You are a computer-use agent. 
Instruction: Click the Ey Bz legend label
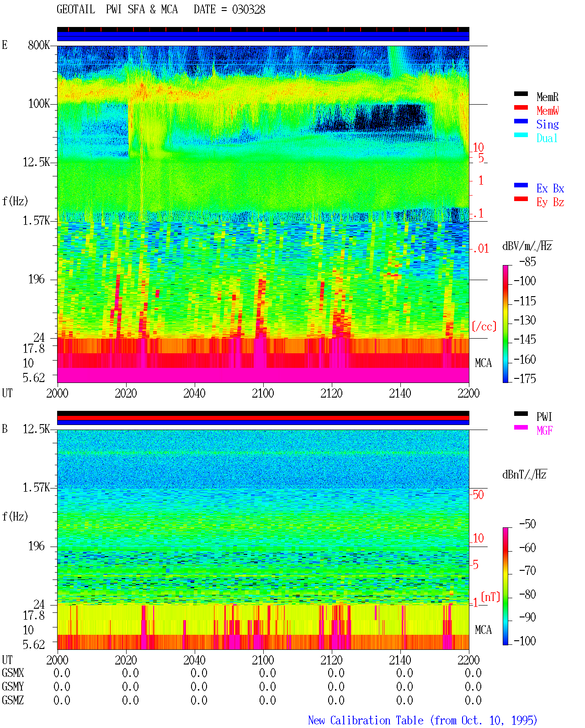pos(550,202)
